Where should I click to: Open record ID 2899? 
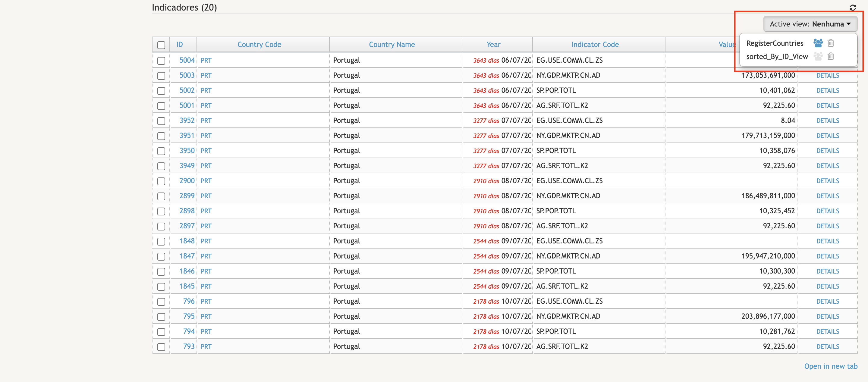pyautogui.click(x=187, y=196)
